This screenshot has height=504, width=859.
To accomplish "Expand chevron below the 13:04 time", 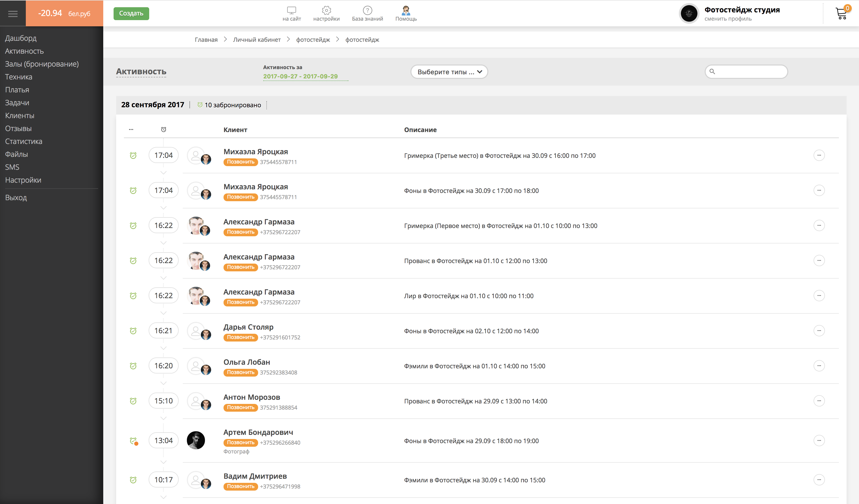I will click(164, 462).
